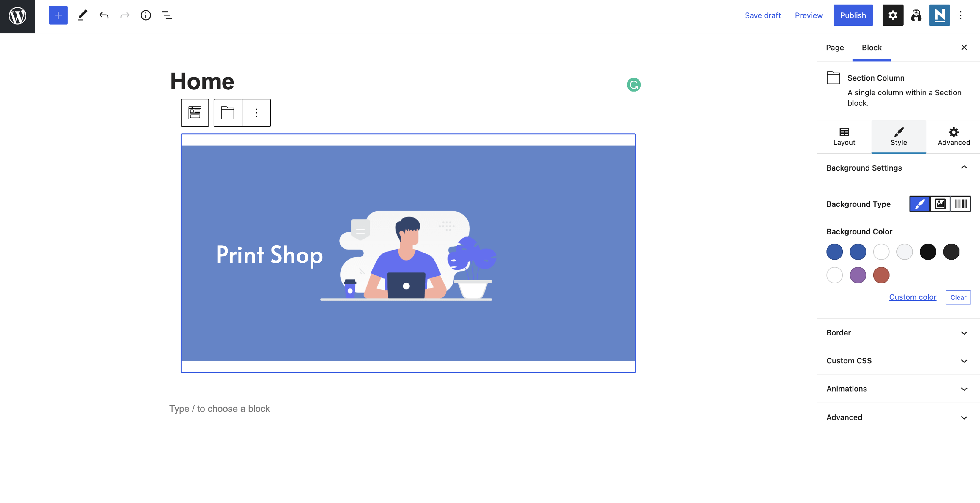Select color background type
This screenshot has height=503, width=980.
tap(920, 204)
